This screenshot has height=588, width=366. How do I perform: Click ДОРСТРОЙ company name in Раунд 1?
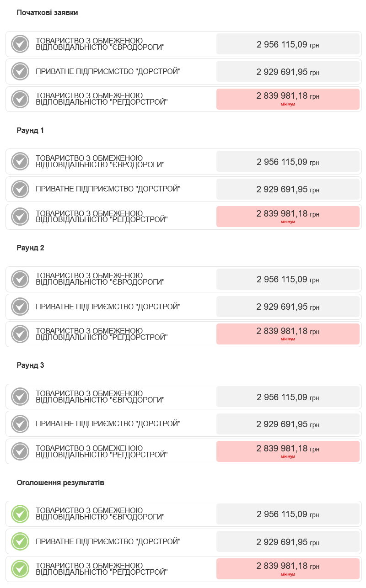pos(108,189)
